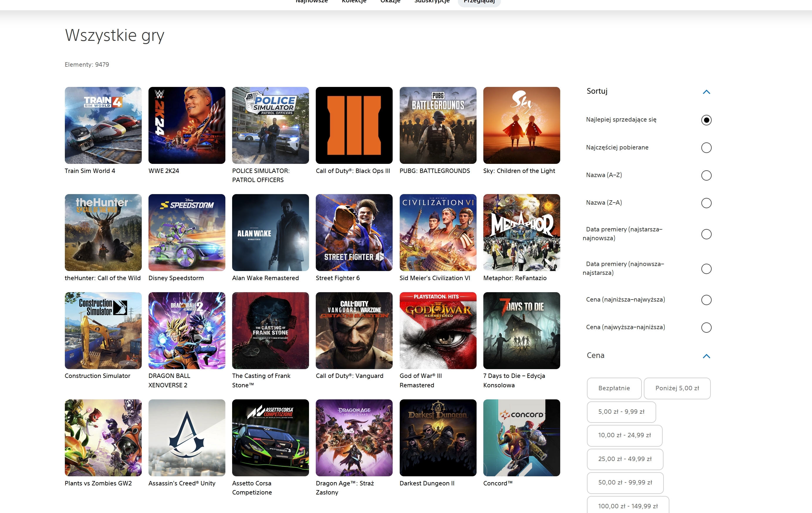The width and height of the screenshot is (812, 513).
Task: Choose Nazwa (A–Z) sort radio button
Action: click(x=706, y=175)
